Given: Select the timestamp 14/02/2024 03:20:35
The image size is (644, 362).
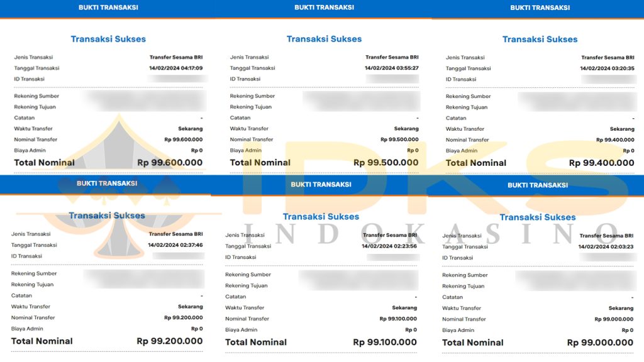Looking at the screenshot, I should (x=607, y=69).
